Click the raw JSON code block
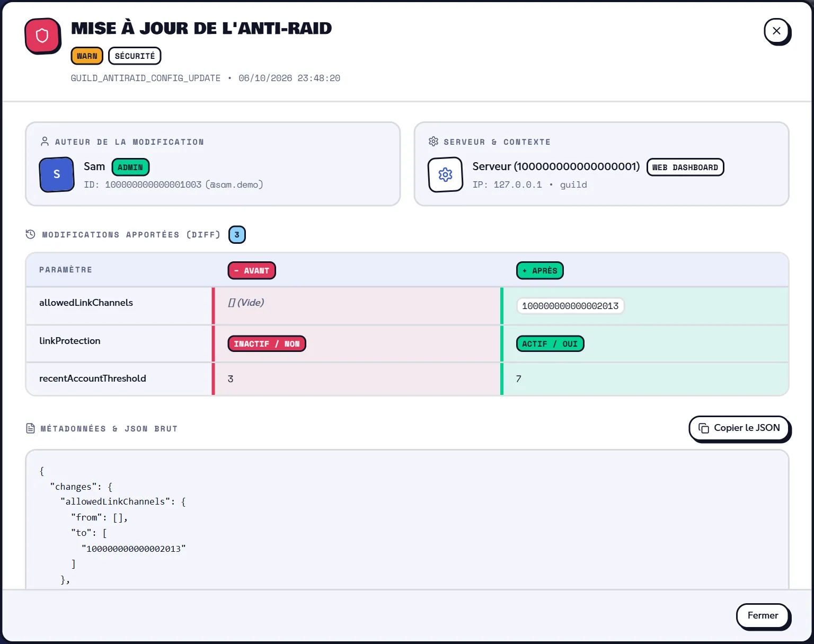 click(407, 519)
